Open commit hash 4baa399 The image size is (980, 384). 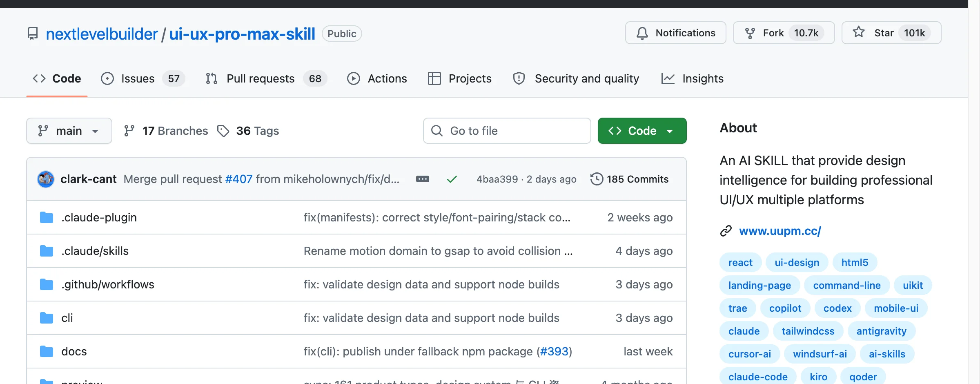pos(497,179)
